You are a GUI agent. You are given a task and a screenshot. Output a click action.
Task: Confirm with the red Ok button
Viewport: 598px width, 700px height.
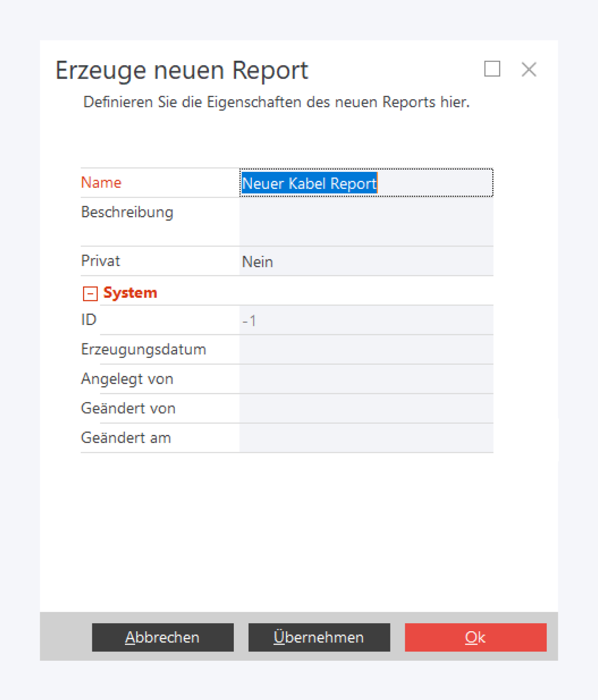click(x=475, y=637)
